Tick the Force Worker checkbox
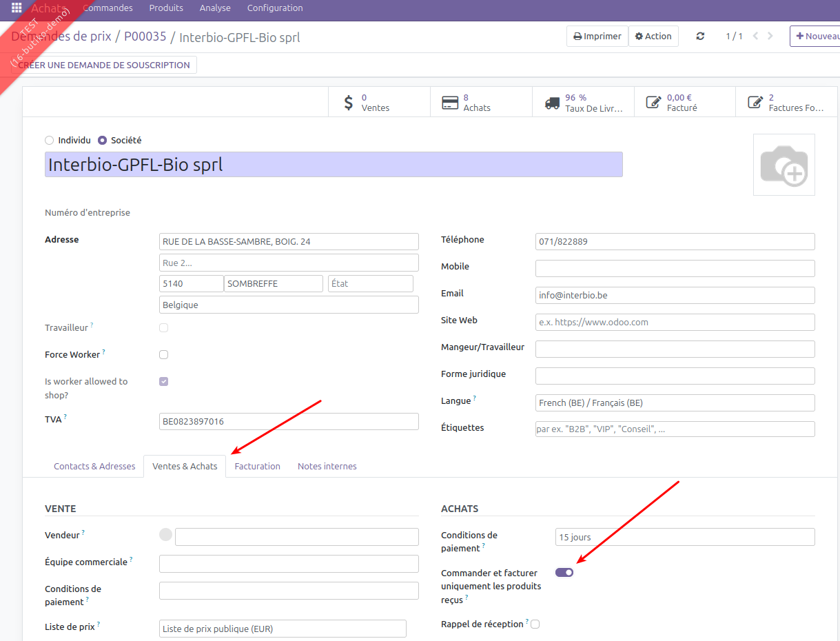The height and width of the screenshot is (641, 840). click(x=164, y=355)
